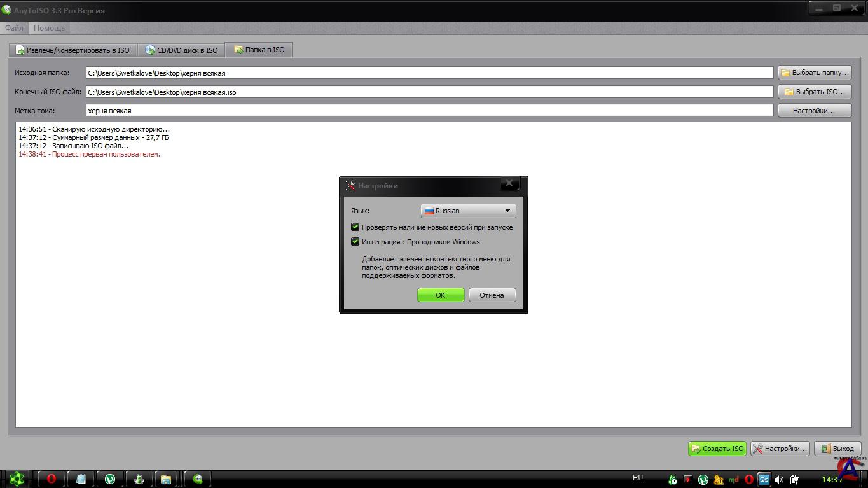Uncheck check for new versions at startup

(x=355, y=227)
